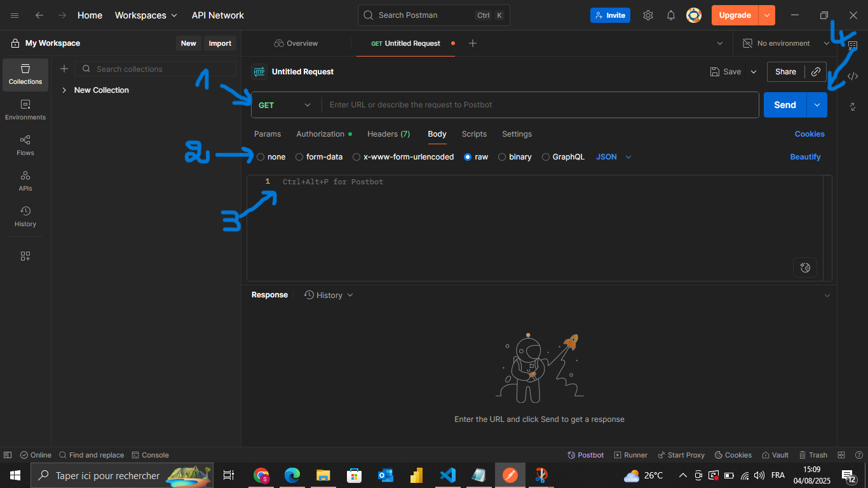Click the Cookies link under Send
The height and width of the screenshot is (488, 868).
[x=810, y=134]
